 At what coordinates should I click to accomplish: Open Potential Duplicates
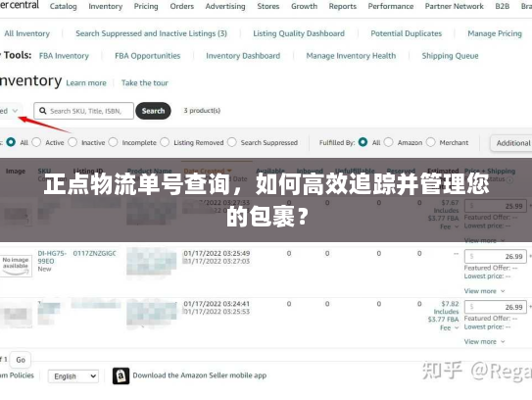point(407,33)
